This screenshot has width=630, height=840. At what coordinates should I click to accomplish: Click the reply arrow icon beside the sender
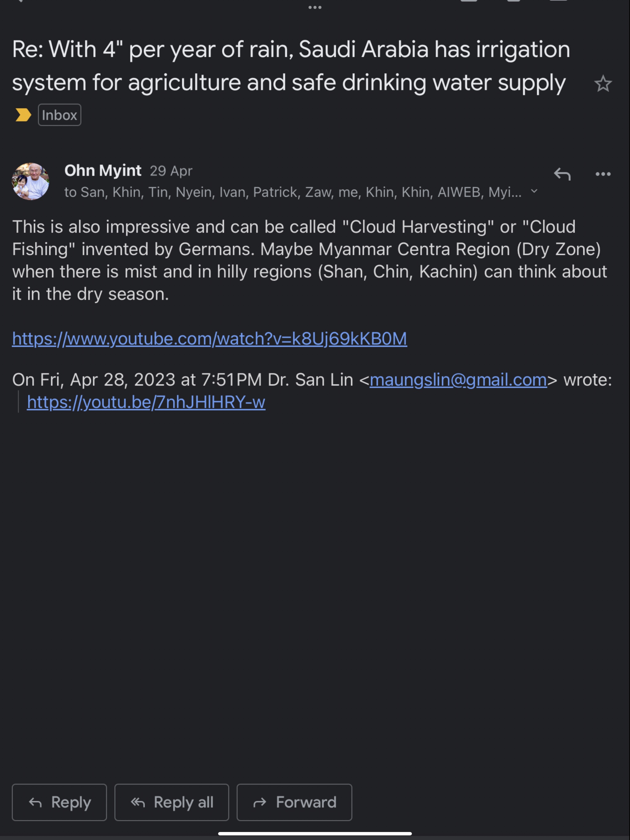(562, 174)
